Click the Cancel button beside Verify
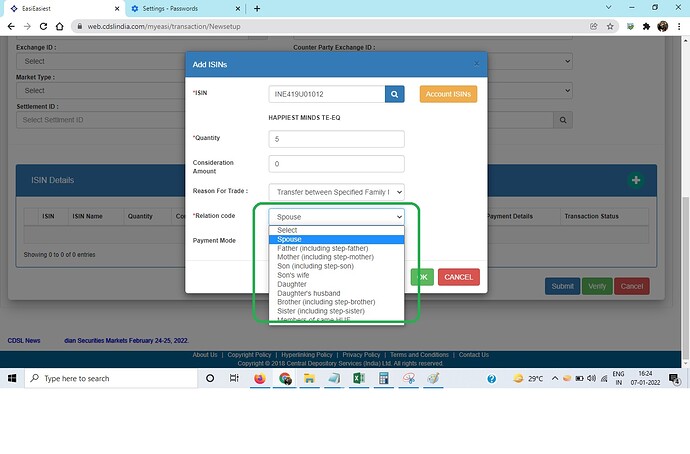Viewport: 690px width, 454px height. (631, 286)
